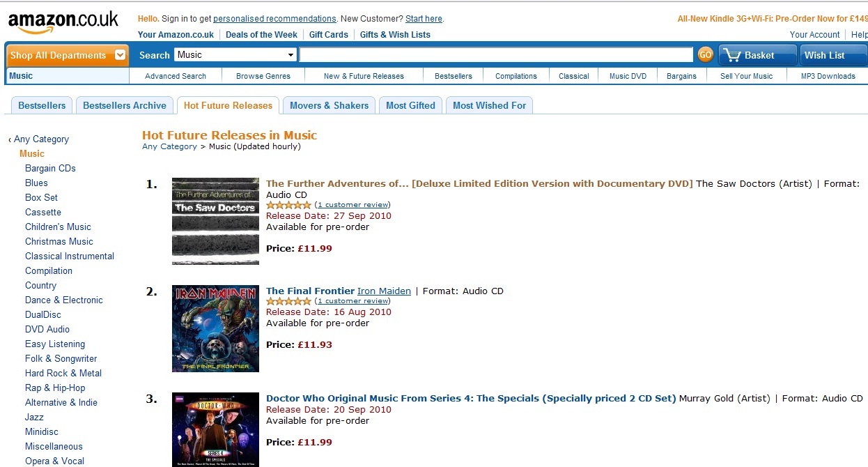Select the Cassette category
This screenshot has width=868, height=467.
coord(43,212)
